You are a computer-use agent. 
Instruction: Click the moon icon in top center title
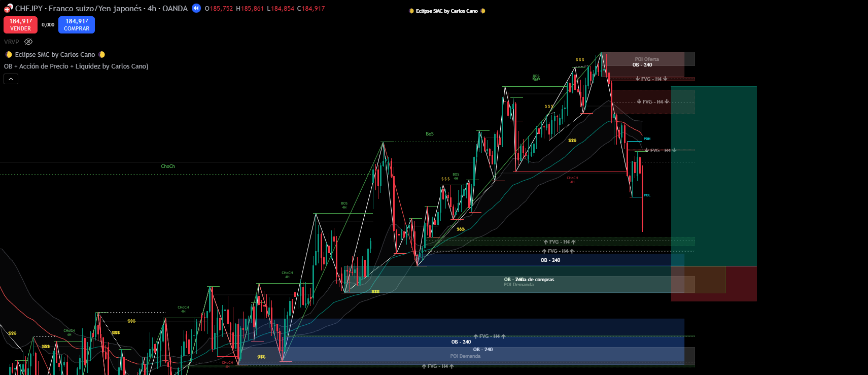(x=411, y=11)
